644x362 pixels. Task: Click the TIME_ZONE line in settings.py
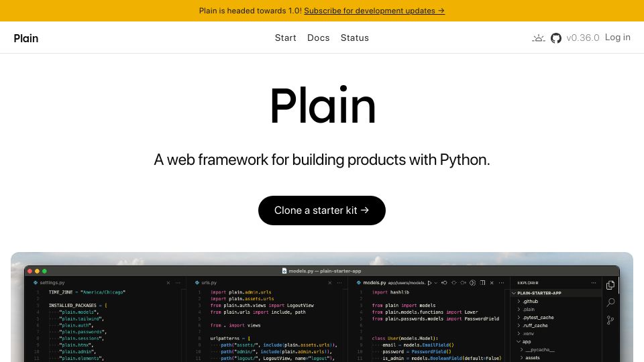(x=87, y=292)
